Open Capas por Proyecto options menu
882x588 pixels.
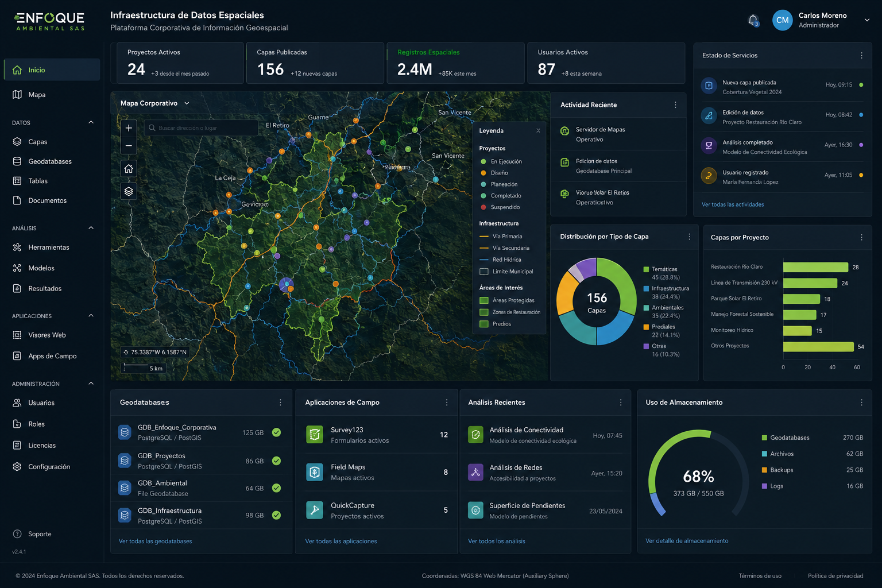pos(861,237)
